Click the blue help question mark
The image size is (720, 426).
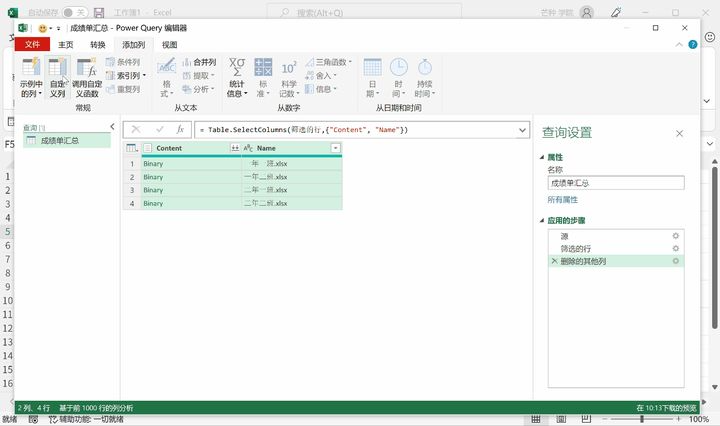tap(693, 45)
